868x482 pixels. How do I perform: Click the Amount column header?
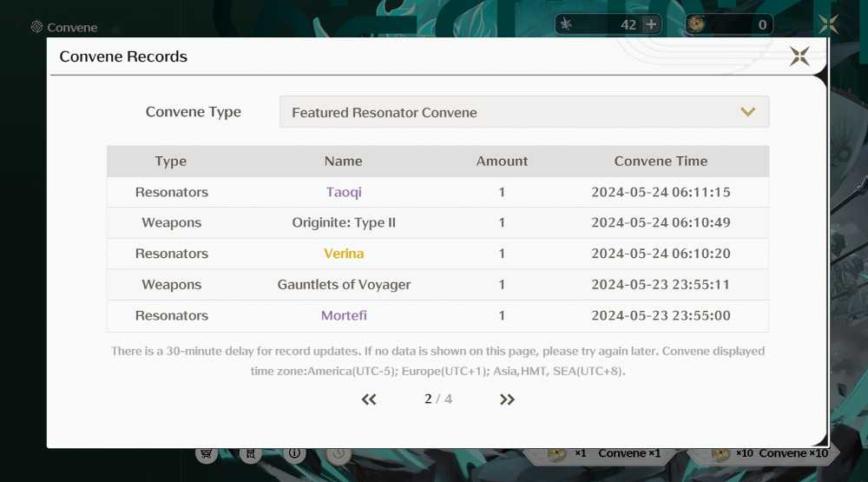(x=502, y=162)
